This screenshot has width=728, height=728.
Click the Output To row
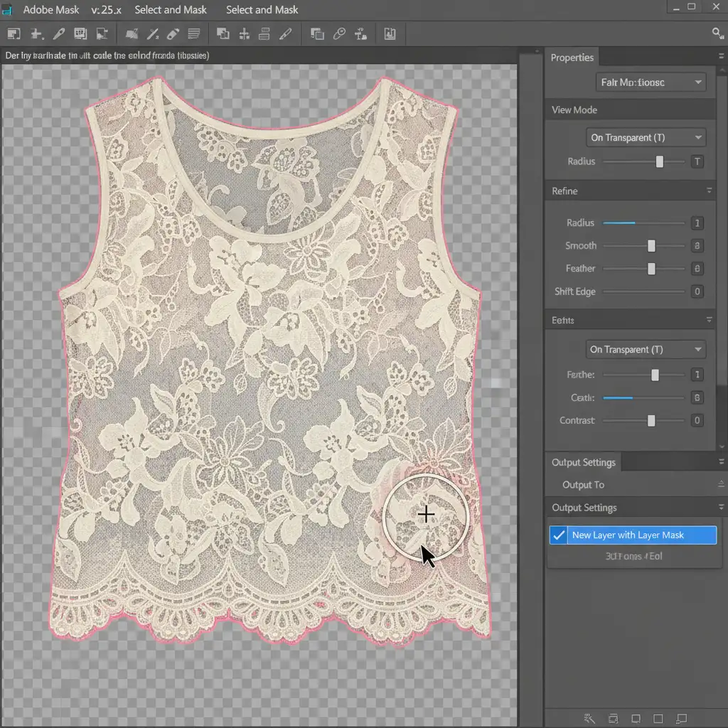583,485
